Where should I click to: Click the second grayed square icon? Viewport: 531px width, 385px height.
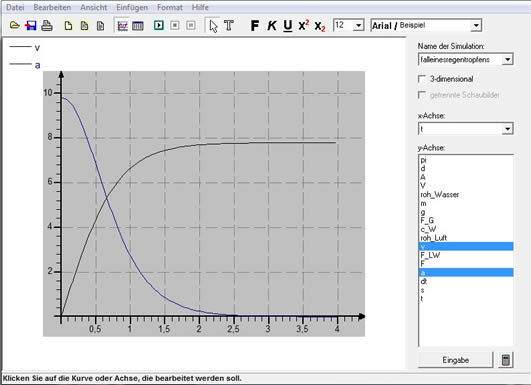(191, 25)
